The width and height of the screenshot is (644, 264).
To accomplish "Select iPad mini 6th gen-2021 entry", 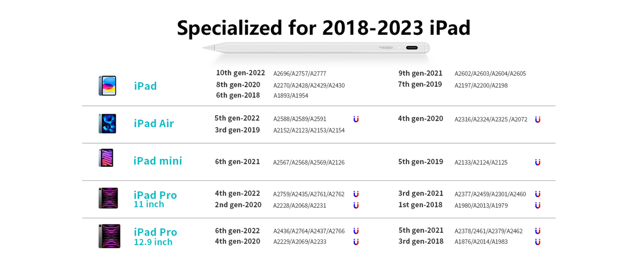I will (238, 162).
